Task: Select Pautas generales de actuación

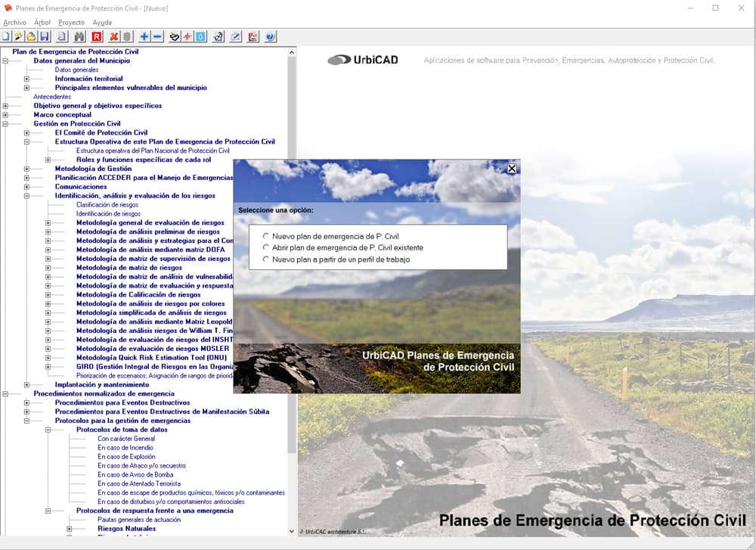Action: click(x=139, y=520)
